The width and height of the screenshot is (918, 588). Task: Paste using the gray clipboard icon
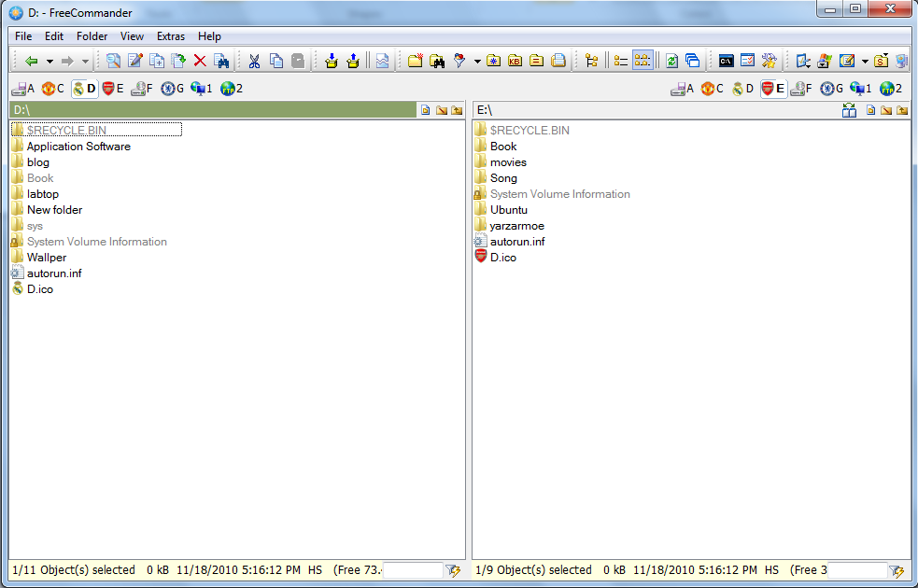point(298,61)
